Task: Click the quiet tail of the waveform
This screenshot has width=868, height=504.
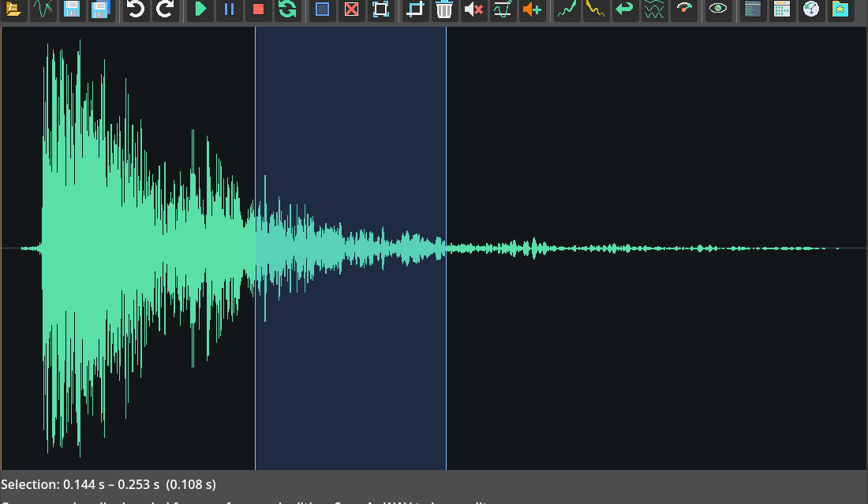Action: pos(642,248)
